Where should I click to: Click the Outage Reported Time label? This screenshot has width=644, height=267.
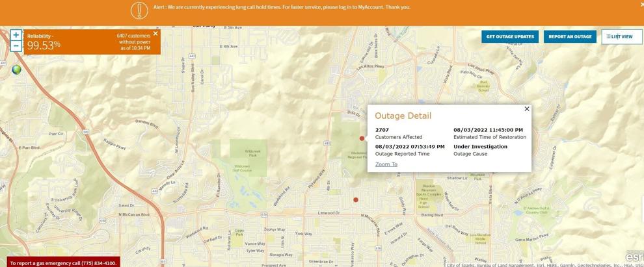403,154
